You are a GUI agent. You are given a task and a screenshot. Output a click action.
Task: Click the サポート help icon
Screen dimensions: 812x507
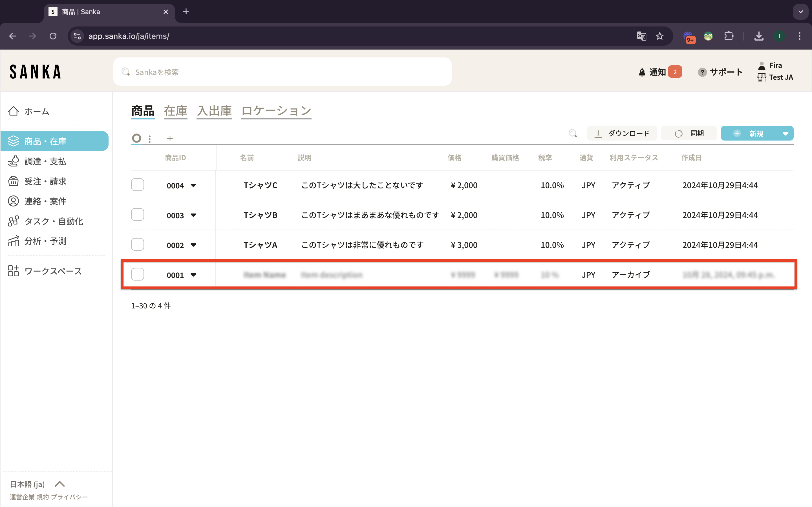tap(702, 72)
